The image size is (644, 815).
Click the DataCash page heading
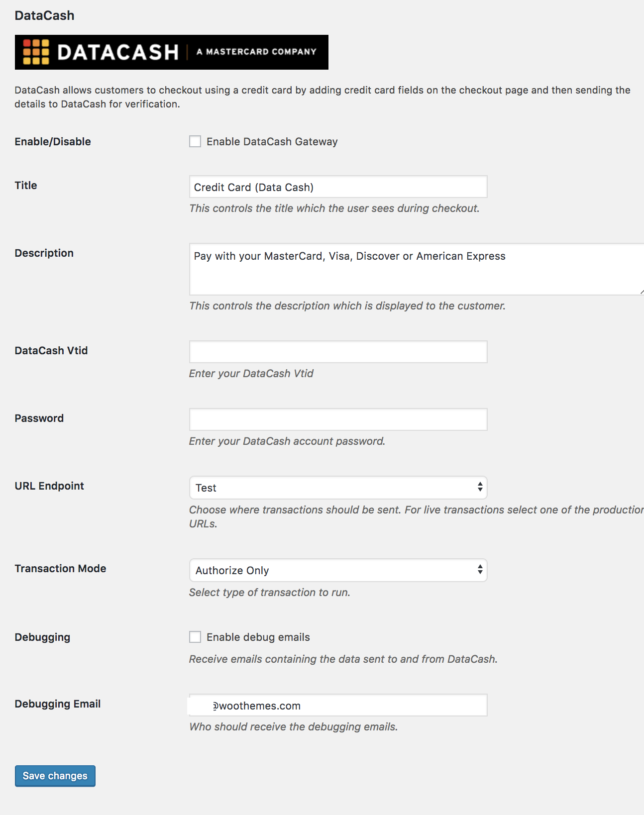(x=45, y=15)
